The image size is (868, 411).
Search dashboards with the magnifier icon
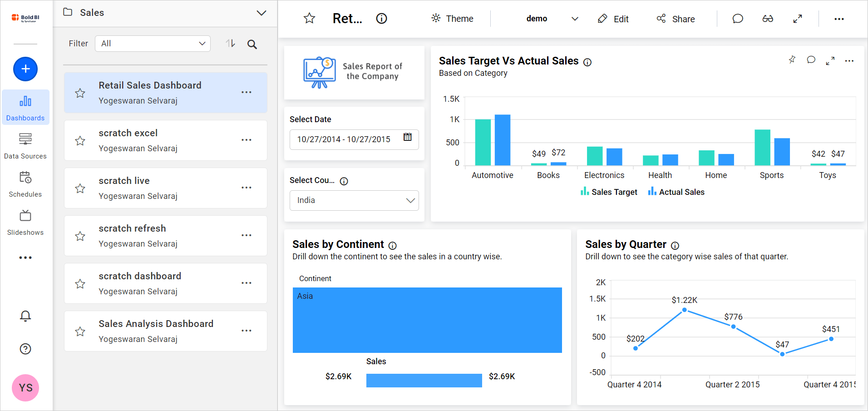252,44
